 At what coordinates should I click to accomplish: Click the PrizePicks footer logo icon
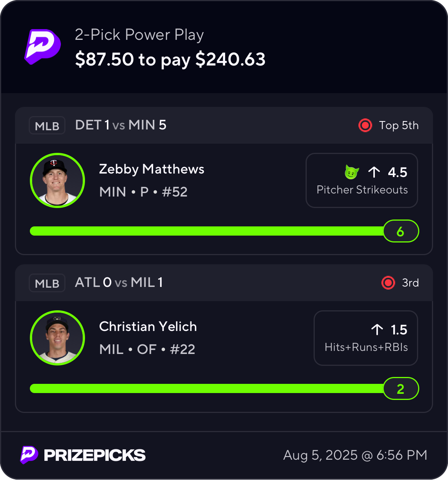tap(29, 455)
